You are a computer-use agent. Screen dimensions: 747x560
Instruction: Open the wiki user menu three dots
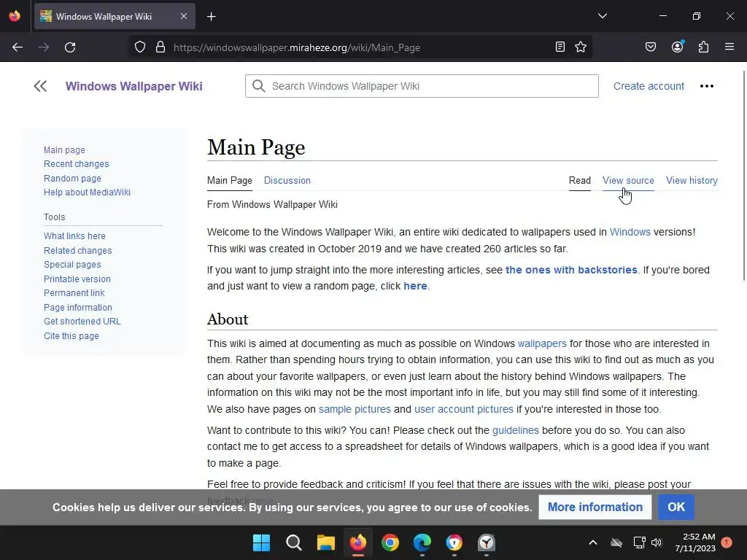[707, 86]
